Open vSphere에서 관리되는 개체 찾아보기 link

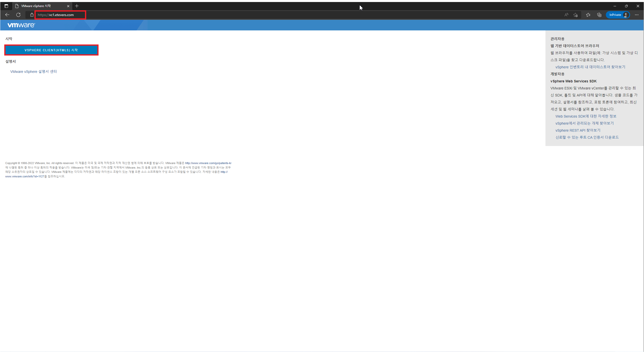(x=584, y=123)
